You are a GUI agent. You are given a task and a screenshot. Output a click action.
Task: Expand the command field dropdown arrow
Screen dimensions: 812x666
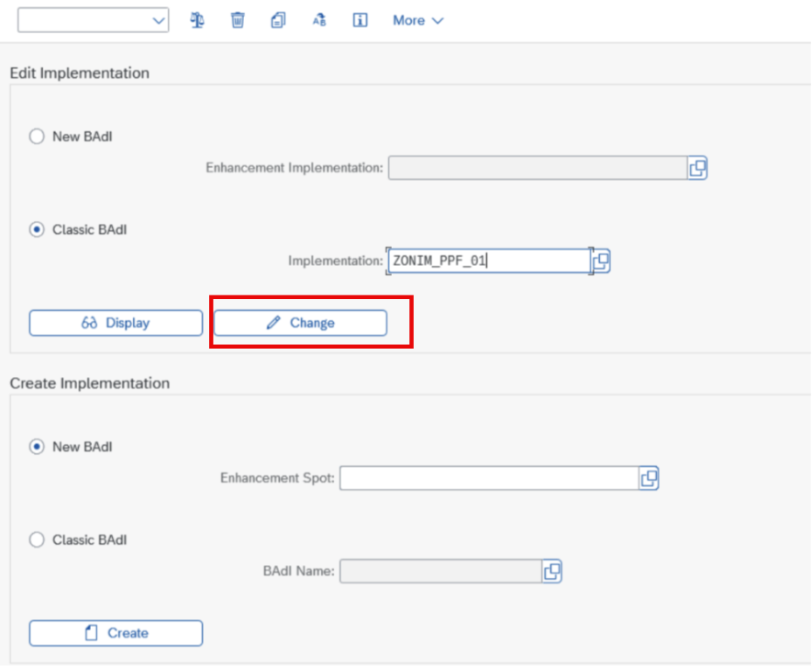(x=158, y=20)
